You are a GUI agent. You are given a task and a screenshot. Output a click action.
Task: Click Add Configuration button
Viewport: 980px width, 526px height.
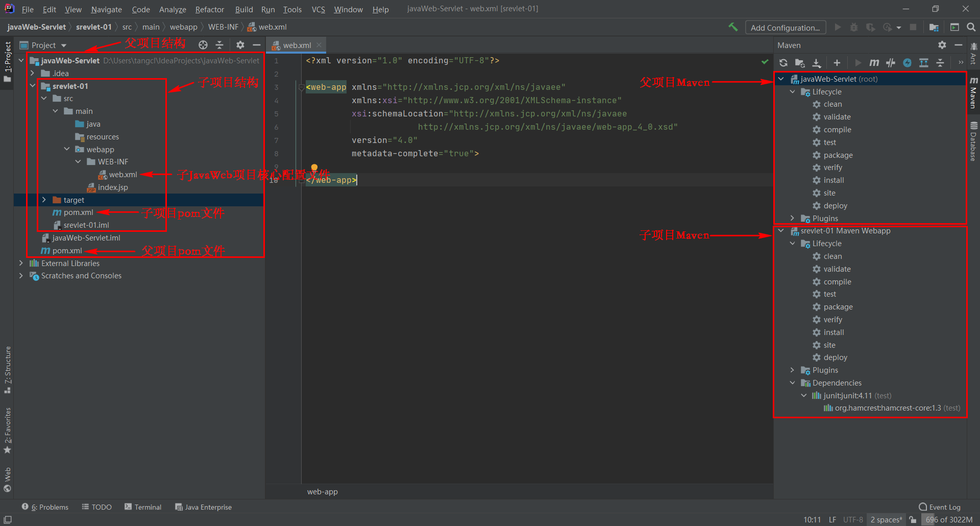tap(785, 28)
